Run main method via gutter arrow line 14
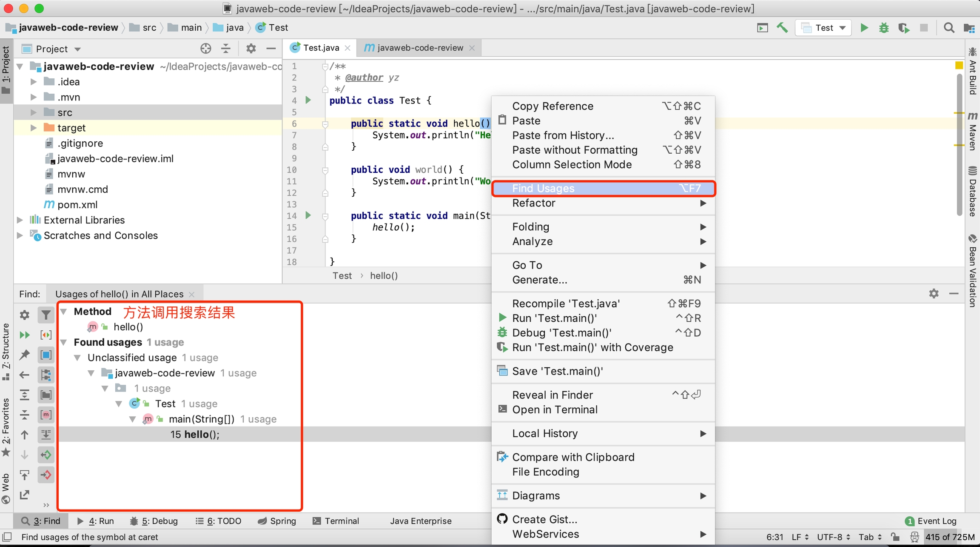The image size is (980, 547). [x=308, y=215]
